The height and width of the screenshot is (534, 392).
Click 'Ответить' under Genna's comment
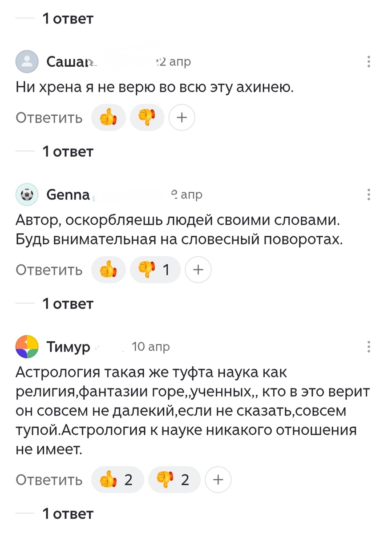49,270
